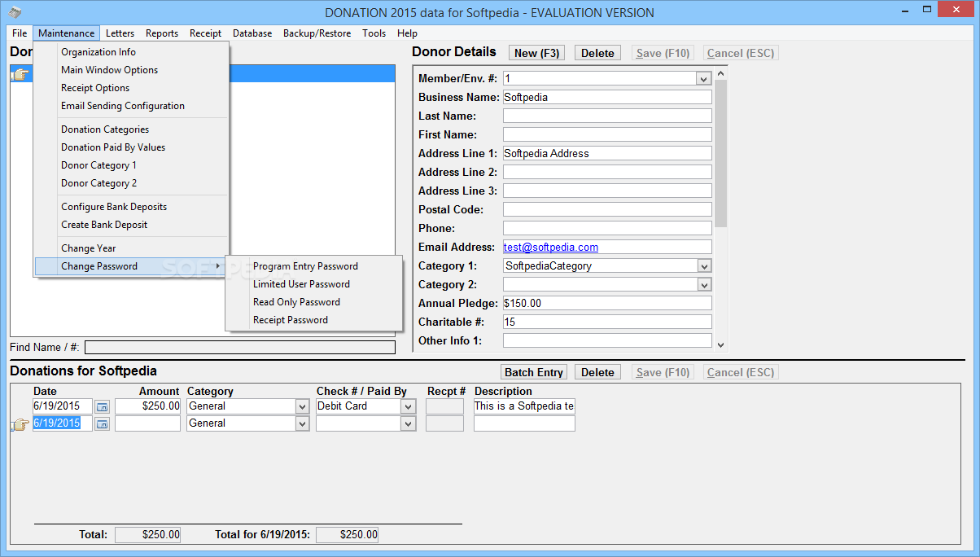Click scroll-up arrow of Donor Details panel
980x557 pixels.
[x=720, y=72]
